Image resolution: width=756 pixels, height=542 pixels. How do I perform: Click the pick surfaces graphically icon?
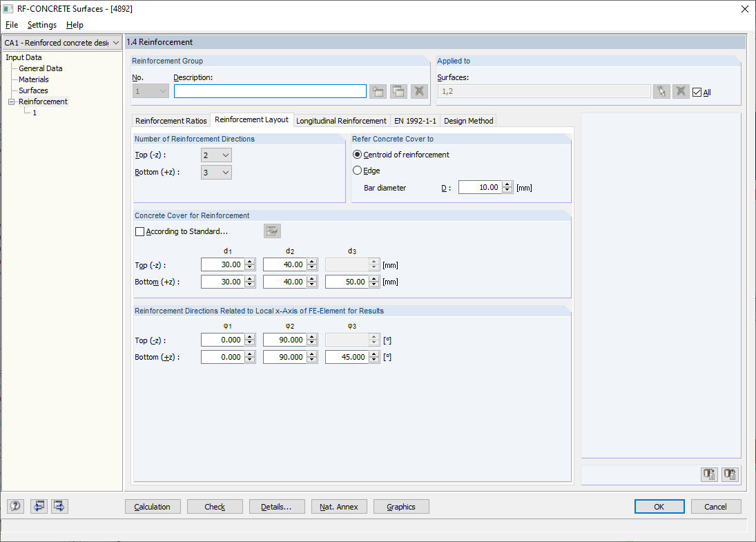click(661, 91)
